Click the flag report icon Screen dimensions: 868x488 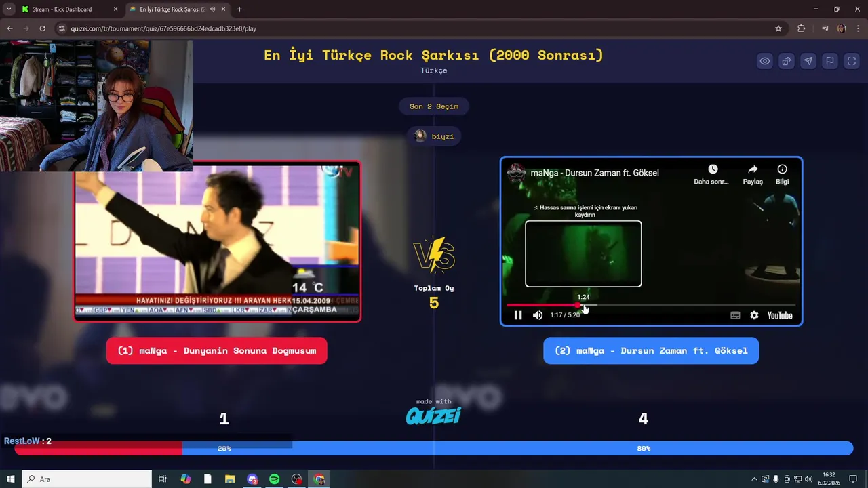pyautogui.click(x=830, y=61)
